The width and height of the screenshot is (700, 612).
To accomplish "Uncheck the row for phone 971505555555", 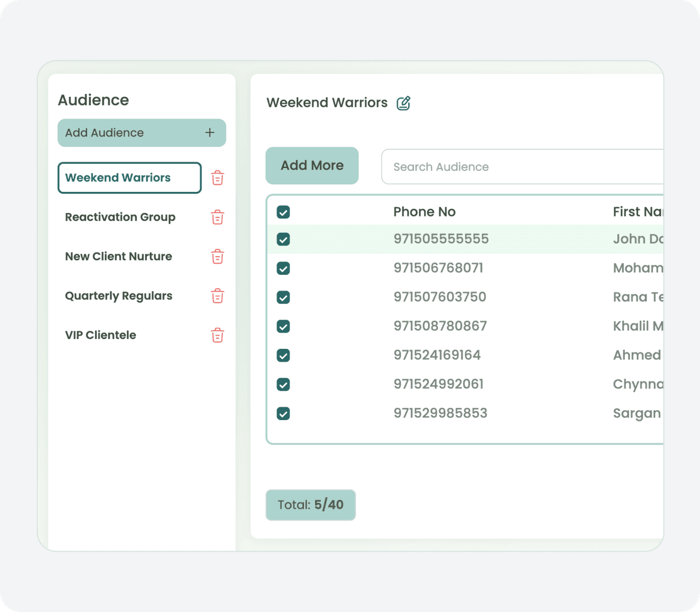I will tap(283, 239).
